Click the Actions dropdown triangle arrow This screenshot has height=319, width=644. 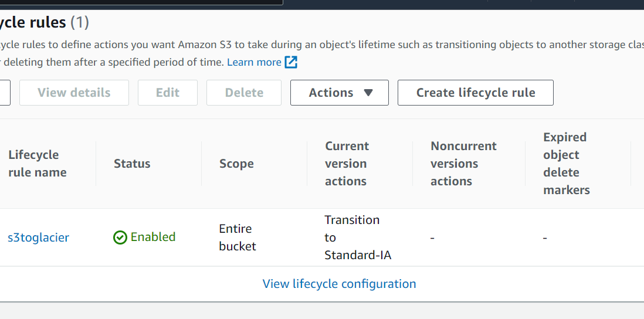tap(368, 93)
